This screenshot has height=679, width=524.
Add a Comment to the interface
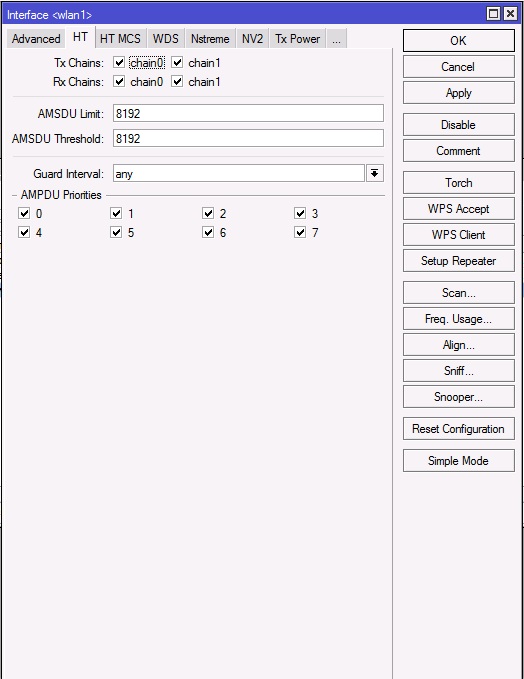[x=459, y=151]
